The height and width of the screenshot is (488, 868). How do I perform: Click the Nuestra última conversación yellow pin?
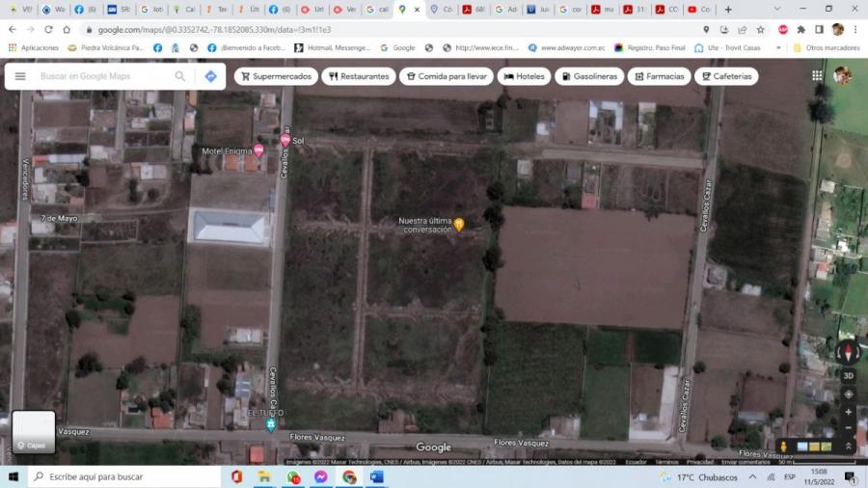tap(459, 224)
